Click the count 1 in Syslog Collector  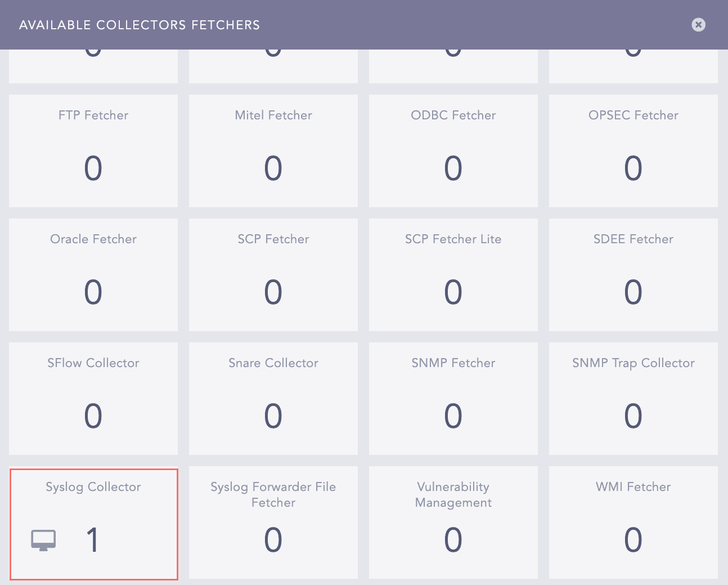[93, 540]
